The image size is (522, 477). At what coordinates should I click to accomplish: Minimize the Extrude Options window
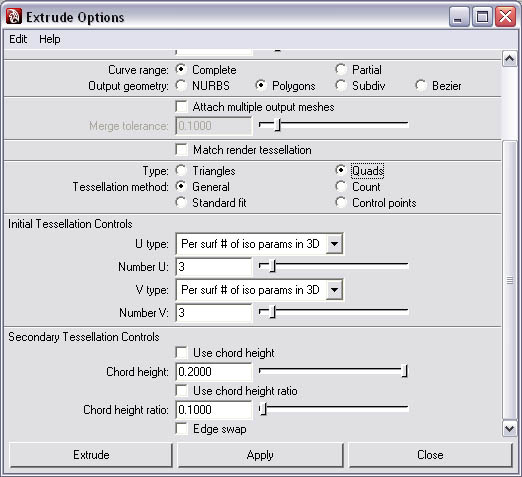point(459,17)
